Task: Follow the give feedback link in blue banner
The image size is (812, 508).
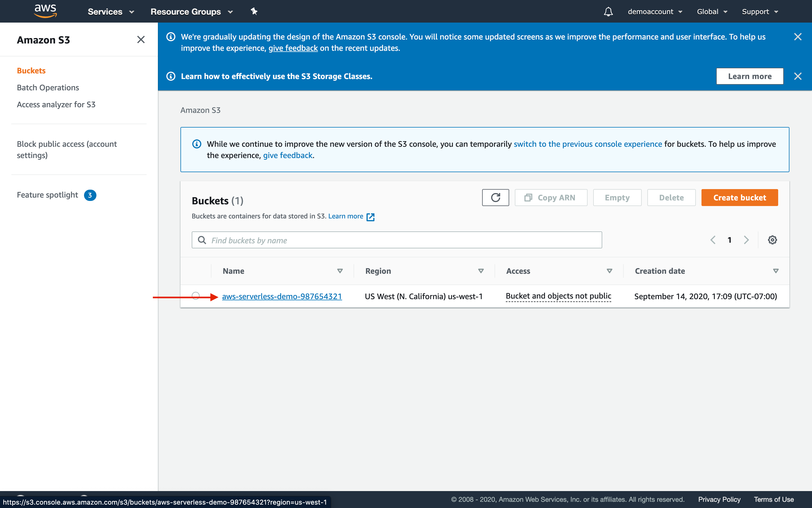Action: 293,48
